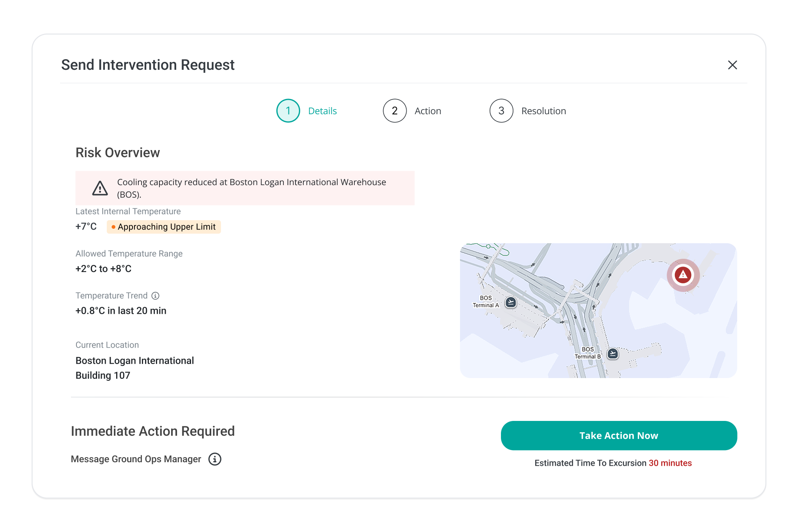Click the 30 minutes excursion time text
This screenshot has width=798, height=532.
(670, 463)
